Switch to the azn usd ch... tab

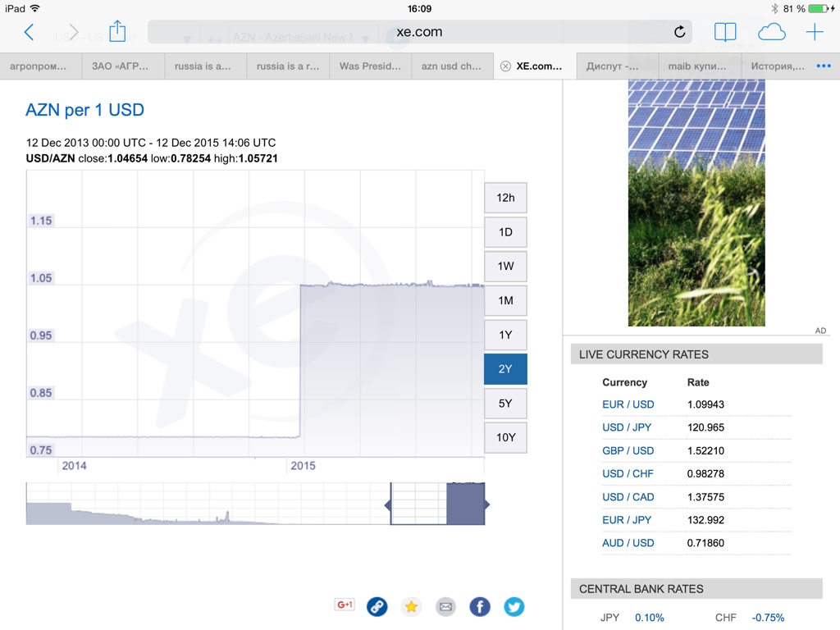pos(452,66)
